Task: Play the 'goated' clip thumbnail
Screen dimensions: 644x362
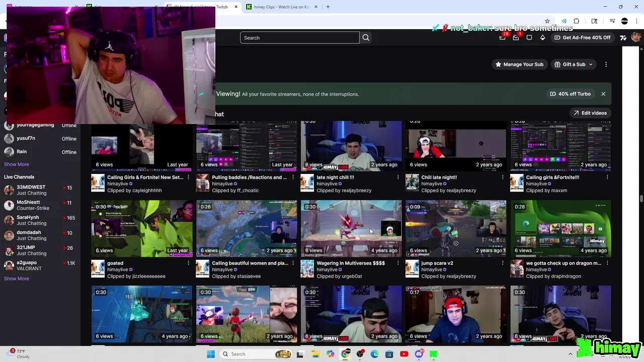Action: pos(142,229)
